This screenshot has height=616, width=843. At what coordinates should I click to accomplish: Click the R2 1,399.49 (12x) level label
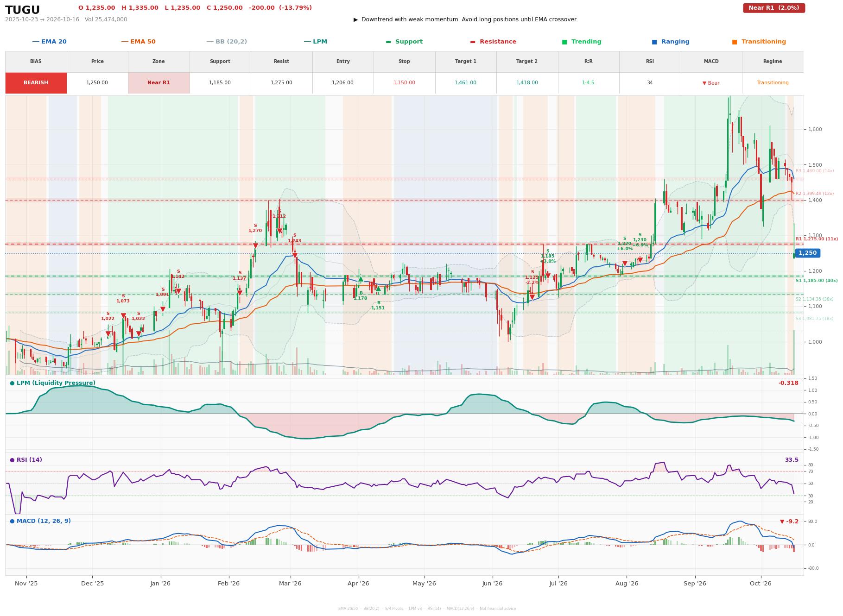(x=815, y=194)
